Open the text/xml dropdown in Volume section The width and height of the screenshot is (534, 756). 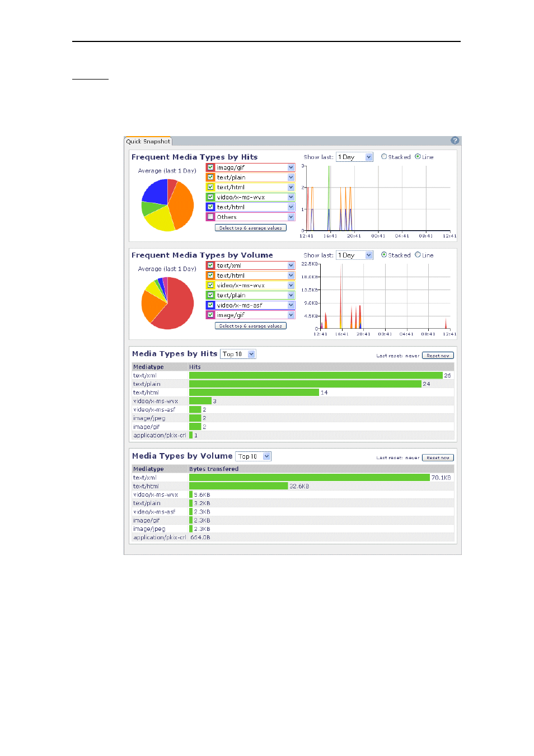291,265
